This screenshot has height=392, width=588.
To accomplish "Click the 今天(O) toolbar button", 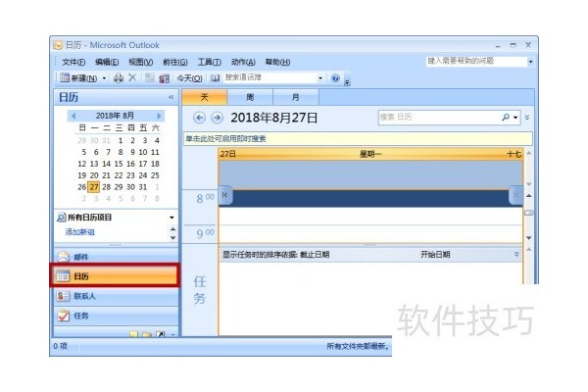I will (189, 78).
